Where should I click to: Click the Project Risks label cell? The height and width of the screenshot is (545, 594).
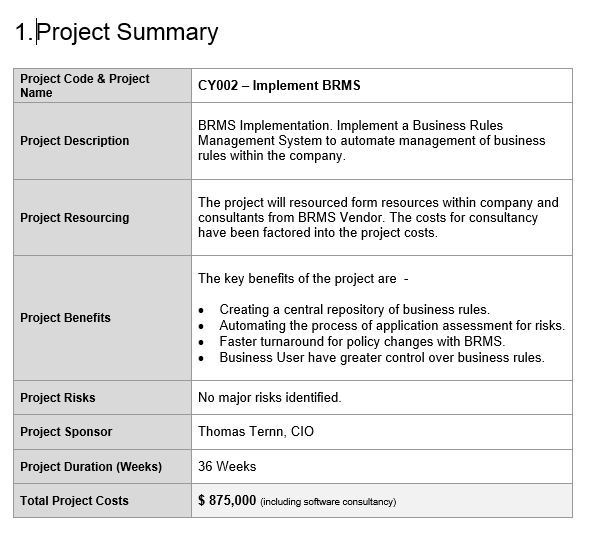[x=103, y=398]
